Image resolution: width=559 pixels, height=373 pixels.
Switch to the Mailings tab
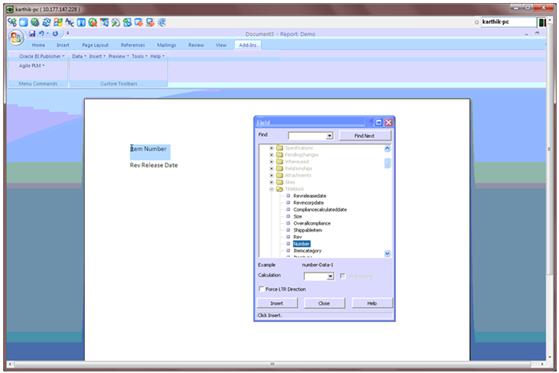point(166,45)
